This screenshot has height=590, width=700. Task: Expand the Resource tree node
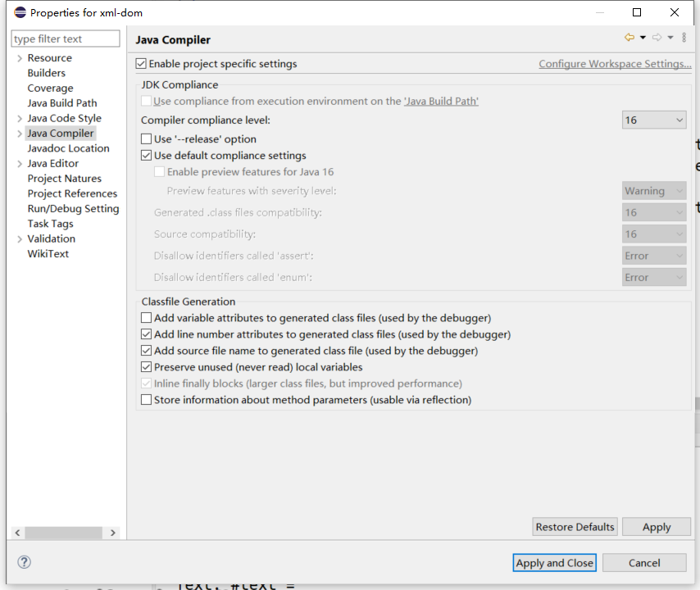[x=20, y=58]
